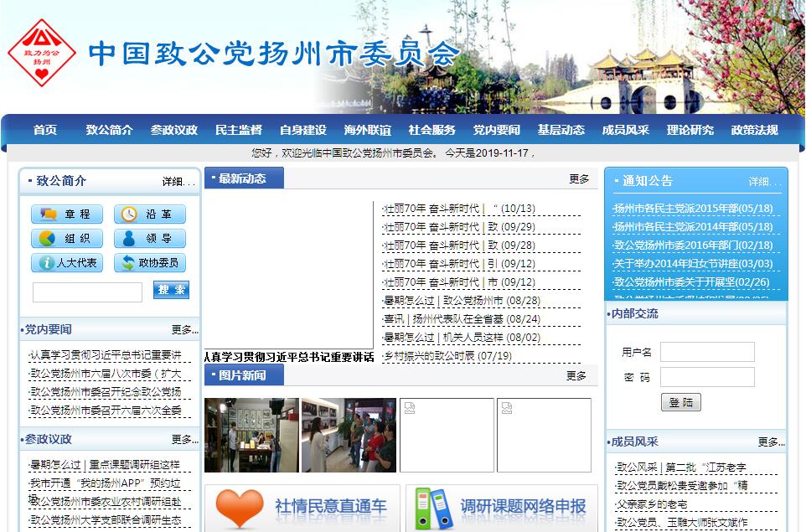
Task: Go to 参政议政 in navigation bar
Action: [173, 130]
